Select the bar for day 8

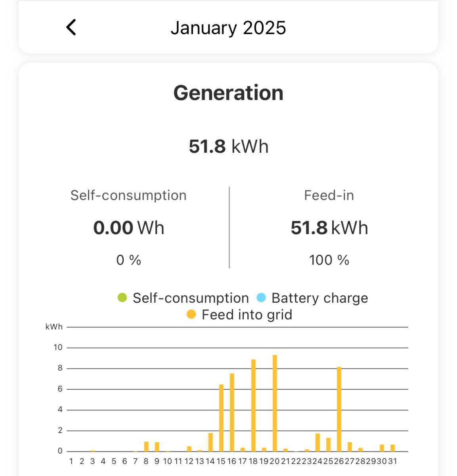pyautogui.click(x=146, y=446)
